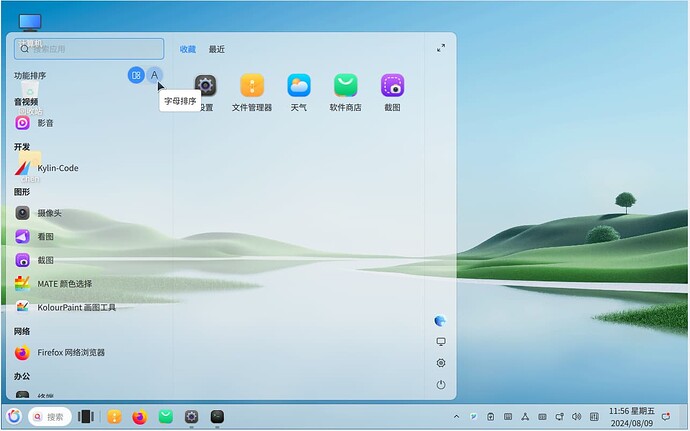690x431 pixels.
Task: Open 软件商店 in favorites
Action: (345, 92)
